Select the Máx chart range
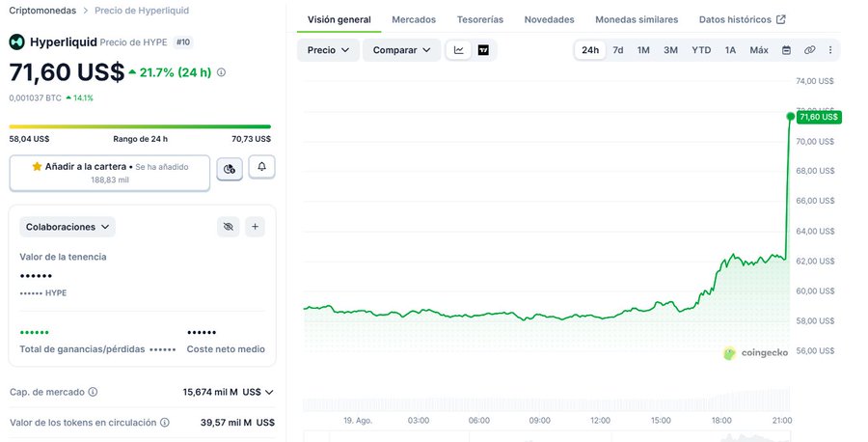Viewport: 868px width, 442px height. [759, 50]
